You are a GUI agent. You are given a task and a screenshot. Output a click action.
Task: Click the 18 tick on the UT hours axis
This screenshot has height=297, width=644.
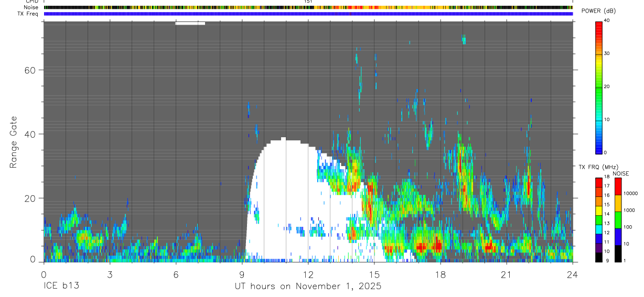point(441,274)
